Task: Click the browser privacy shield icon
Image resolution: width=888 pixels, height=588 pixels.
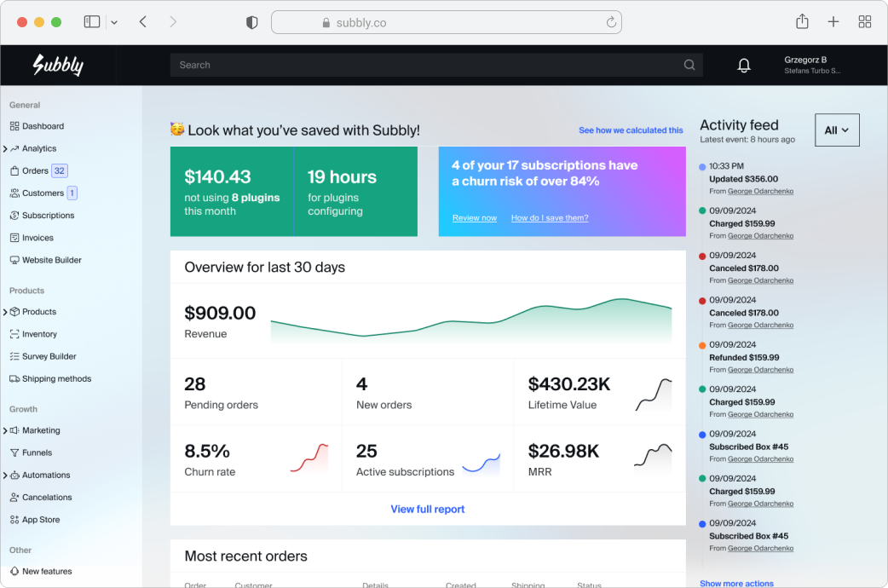Action: pyautogui.click(x=251, y=23)
